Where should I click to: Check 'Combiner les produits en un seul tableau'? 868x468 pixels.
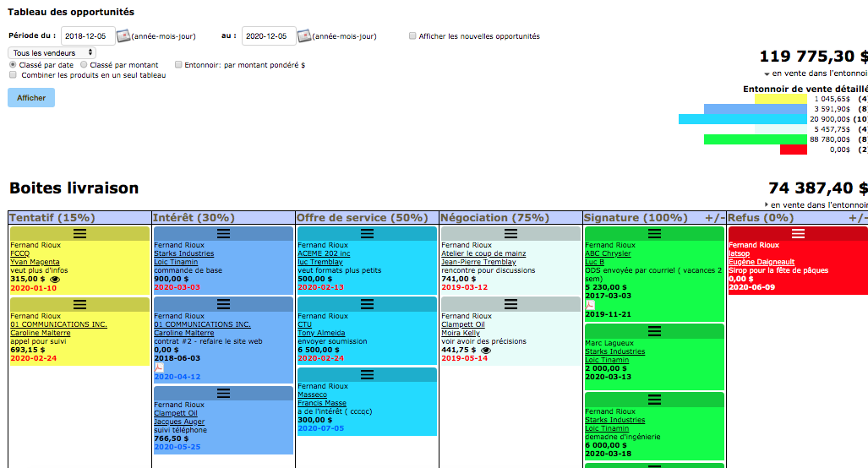pyautogui.click(x=13, y=75)
